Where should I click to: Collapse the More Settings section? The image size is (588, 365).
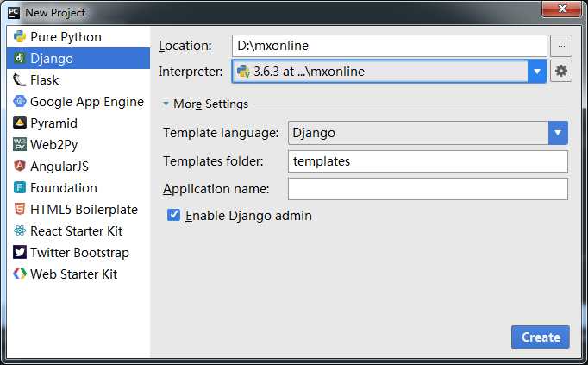point(166,104)
